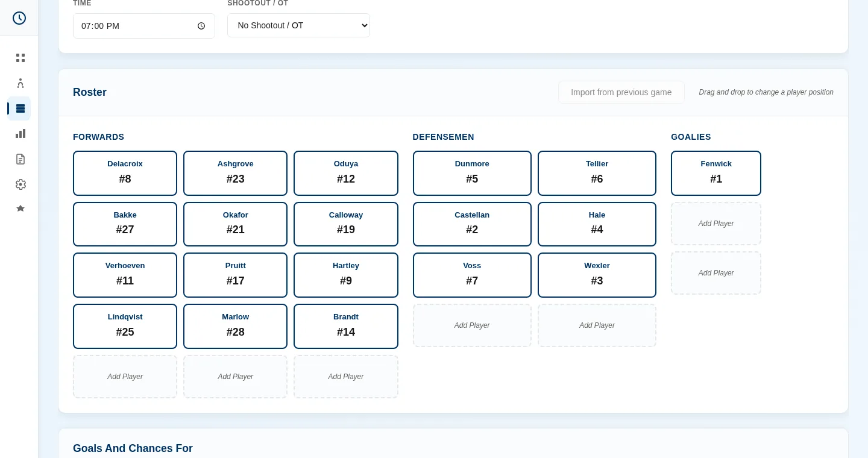Select the Okafor #21 forward card
868x458 pixels.
pos(235,224)
